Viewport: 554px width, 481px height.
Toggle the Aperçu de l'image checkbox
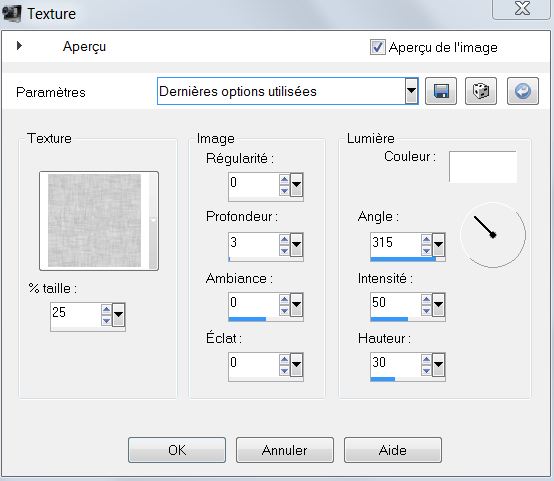coord(377,47)
